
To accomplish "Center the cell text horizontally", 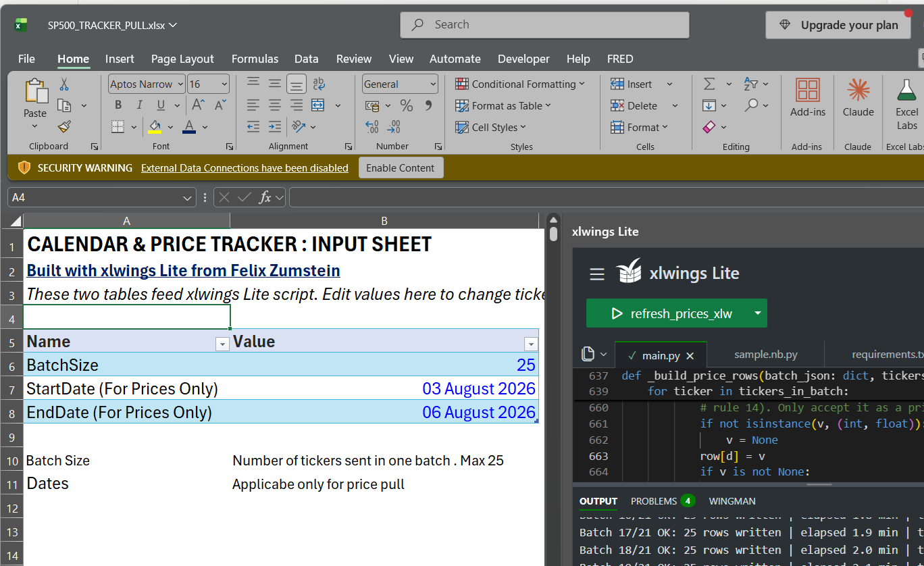I will (275, 105).
